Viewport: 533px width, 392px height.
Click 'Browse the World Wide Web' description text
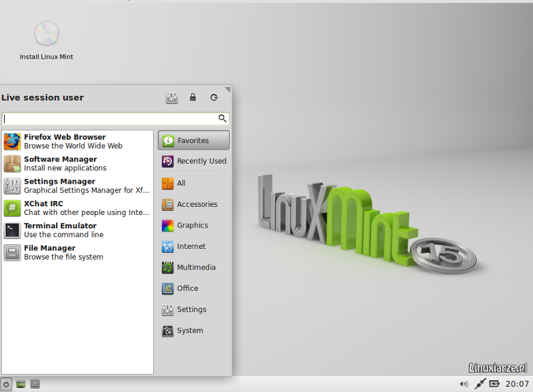[73, 146]
